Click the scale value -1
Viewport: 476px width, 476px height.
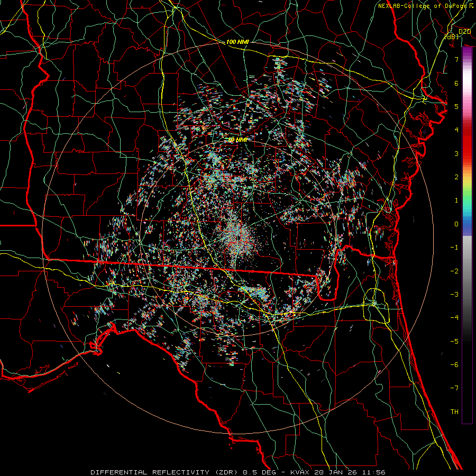[454, 248]
